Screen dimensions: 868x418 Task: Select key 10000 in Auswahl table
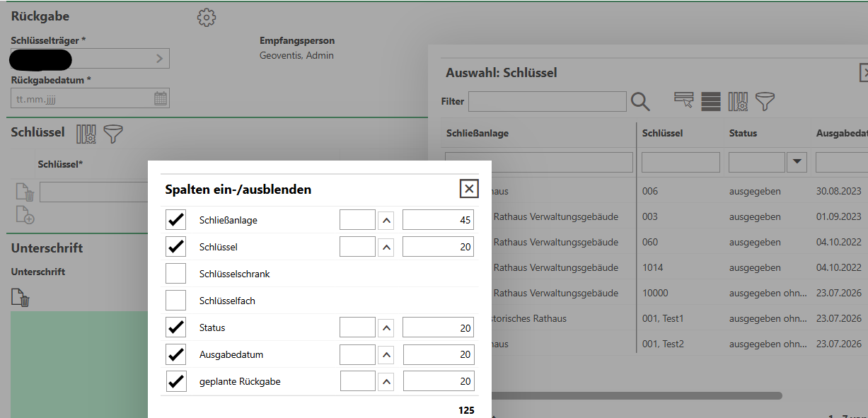[655, 293]
